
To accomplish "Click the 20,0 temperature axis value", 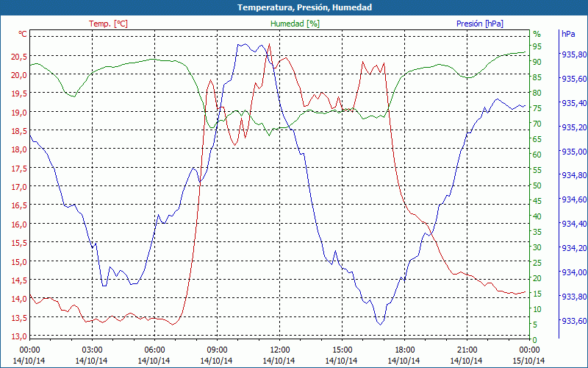I will [x=19, y=75].
